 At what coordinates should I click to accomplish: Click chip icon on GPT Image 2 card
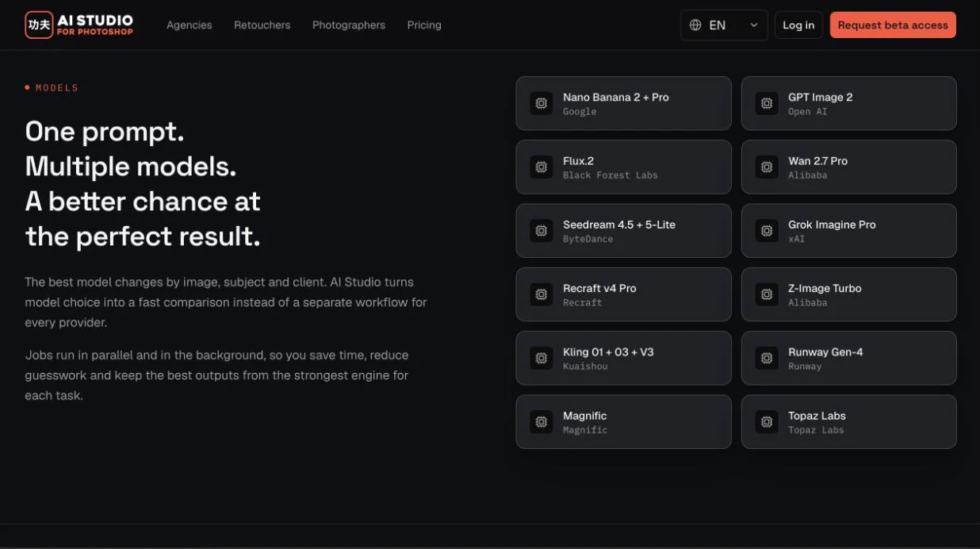766,103
